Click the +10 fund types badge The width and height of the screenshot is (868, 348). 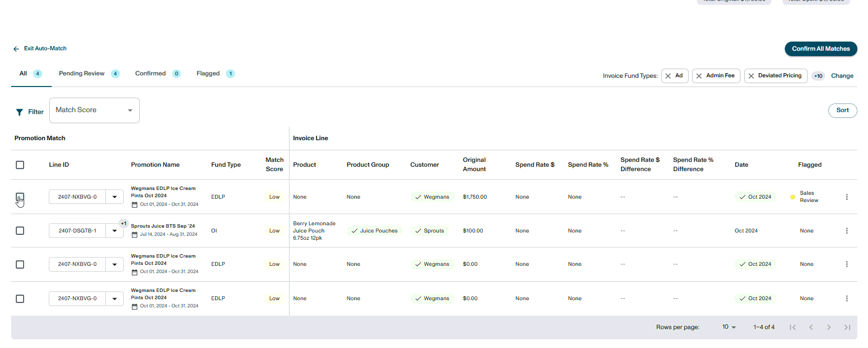(x=818, y=76)
